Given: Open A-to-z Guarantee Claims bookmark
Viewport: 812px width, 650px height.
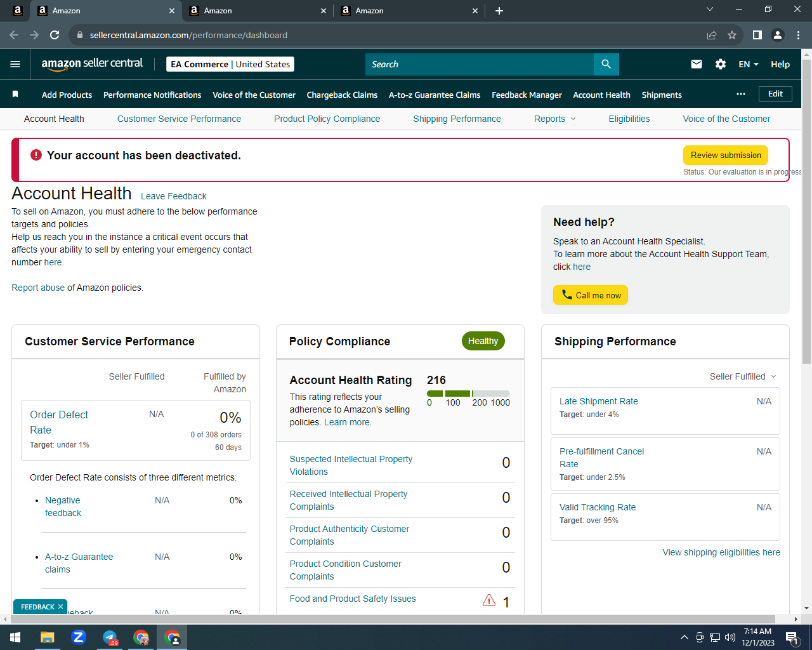Looking at the screenshot, I should click(435, 95).
